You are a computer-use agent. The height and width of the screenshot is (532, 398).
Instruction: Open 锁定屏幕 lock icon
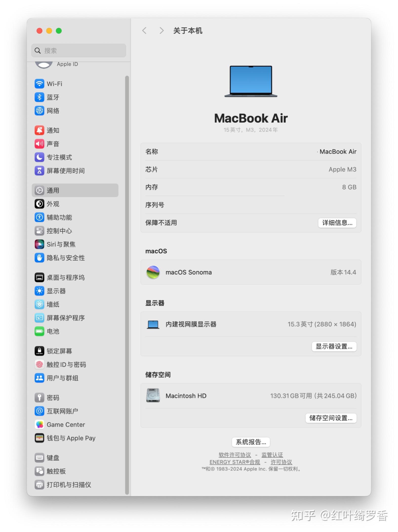(x=39, y=351)
